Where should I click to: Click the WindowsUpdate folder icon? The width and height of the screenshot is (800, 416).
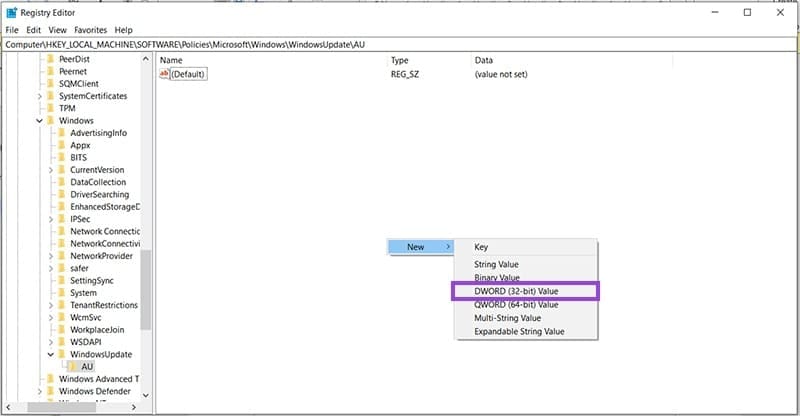click(62, 355)
